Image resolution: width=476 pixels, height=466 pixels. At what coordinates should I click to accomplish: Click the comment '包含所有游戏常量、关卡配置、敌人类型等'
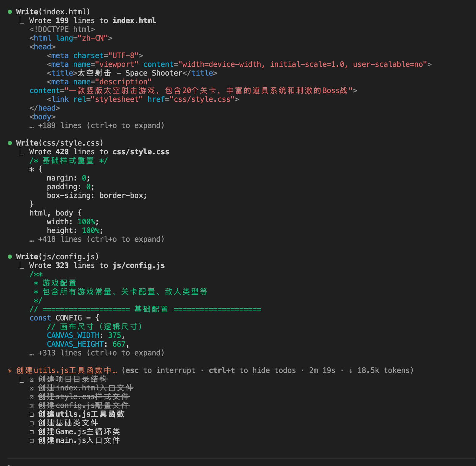coord(121,292)
